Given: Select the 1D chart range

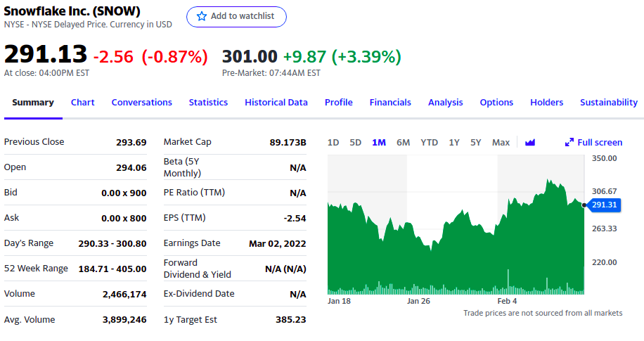Looking at the screenshot, I should 333,143.
